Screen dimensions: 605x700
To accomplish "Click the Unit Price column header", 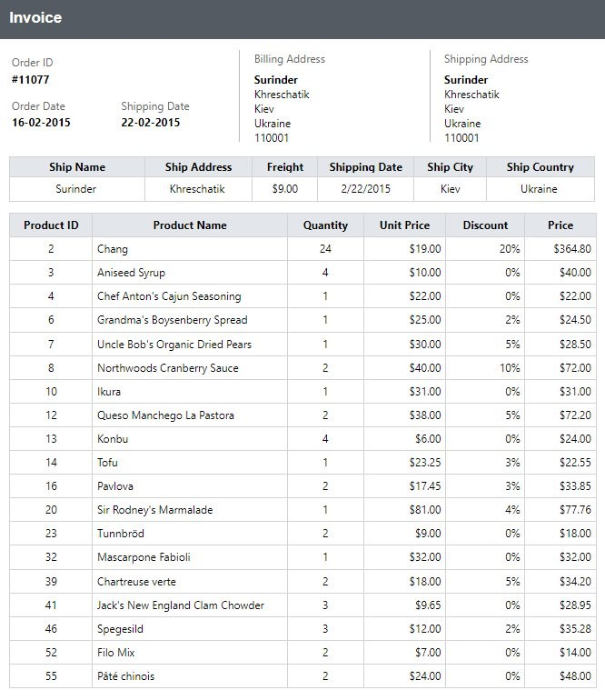I will point(404,225).
